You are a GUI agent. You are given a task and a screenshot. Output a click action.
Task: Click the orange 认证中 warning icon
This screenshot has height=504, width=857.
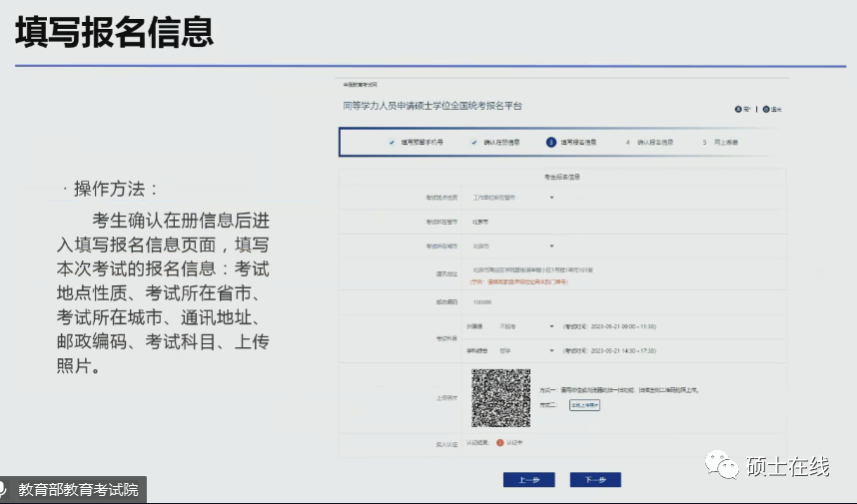[x=499, y=442]
